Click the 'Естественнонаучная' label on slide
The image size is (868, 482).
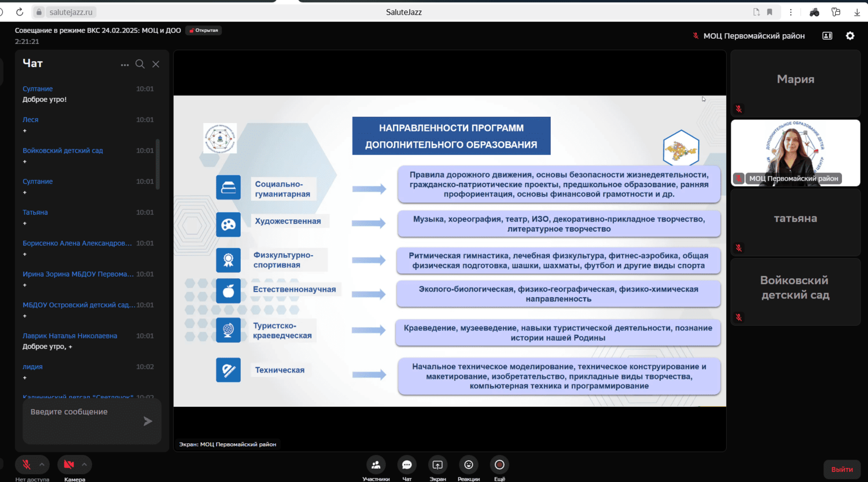[x=294, y=289]
